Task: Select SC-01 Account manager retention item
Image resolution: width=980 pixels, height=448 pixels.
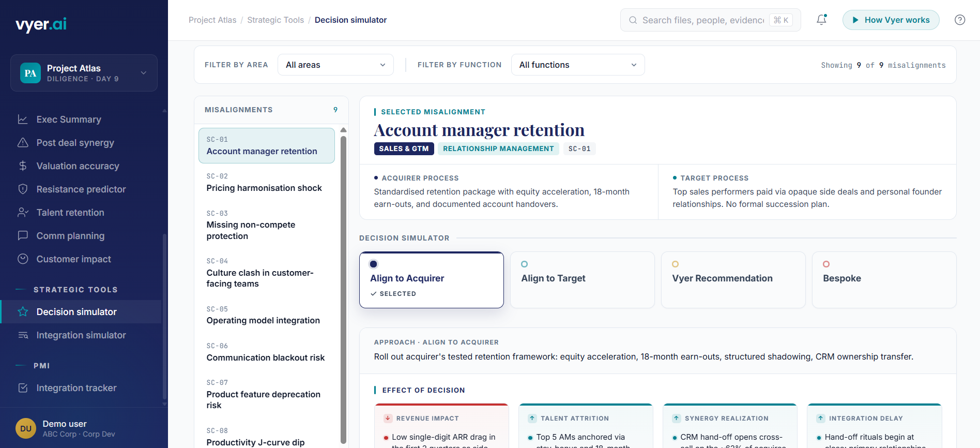Action: [x=267, y=145]
